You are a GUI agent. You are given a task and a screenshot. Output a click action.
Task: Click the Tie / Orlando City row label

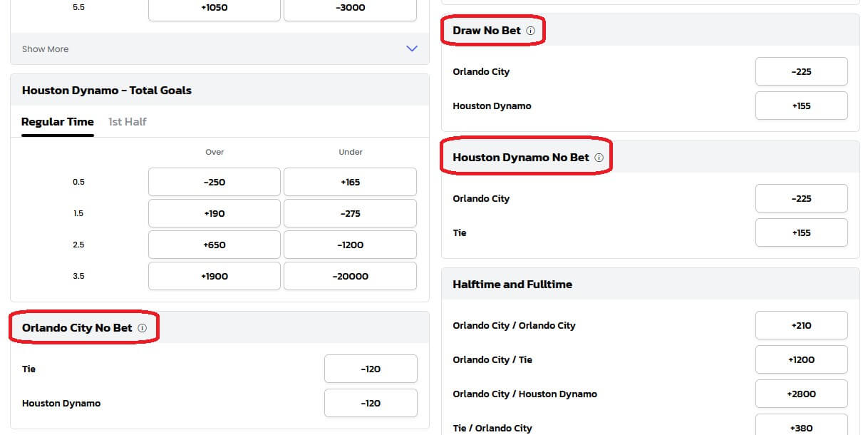click(492, 428)
